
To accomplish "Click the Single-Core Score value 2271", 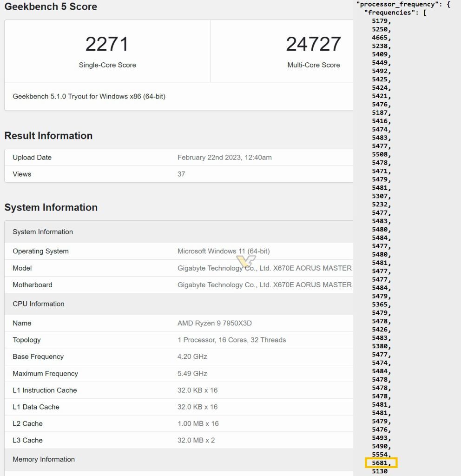I will (x=107, y=44).
